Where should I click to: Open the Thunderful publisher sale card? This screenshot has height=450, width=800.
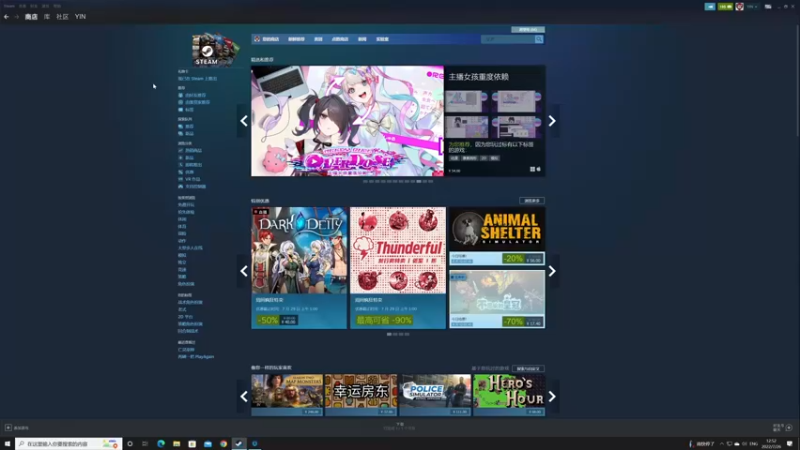398,268
